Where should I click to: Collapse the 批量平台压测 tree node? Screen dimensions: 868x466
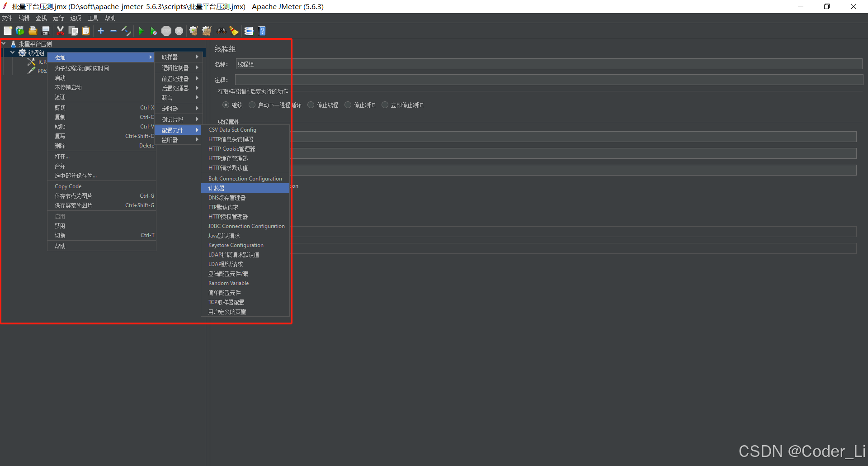(x=4, y=44)
